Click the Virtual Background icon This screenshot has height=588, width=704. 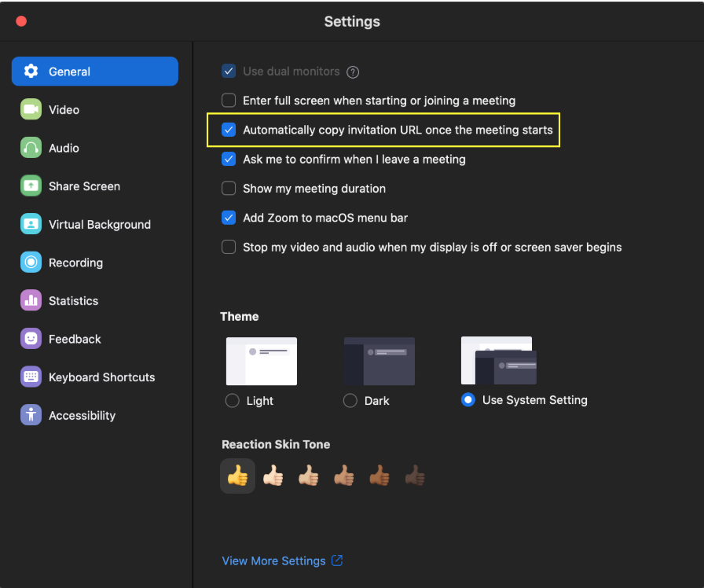31,224
